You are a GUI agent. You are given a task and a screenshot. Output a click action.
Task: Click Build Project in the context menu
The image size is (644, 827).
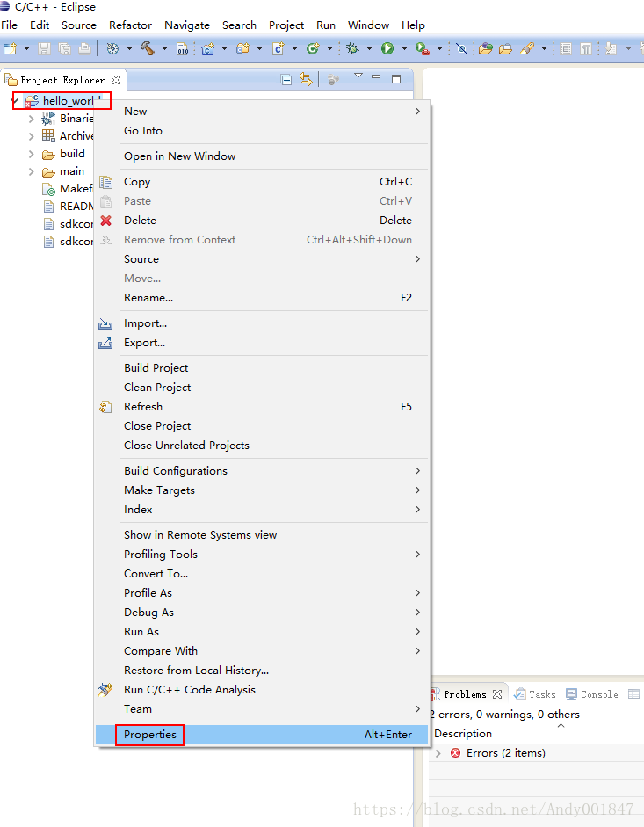262,367
